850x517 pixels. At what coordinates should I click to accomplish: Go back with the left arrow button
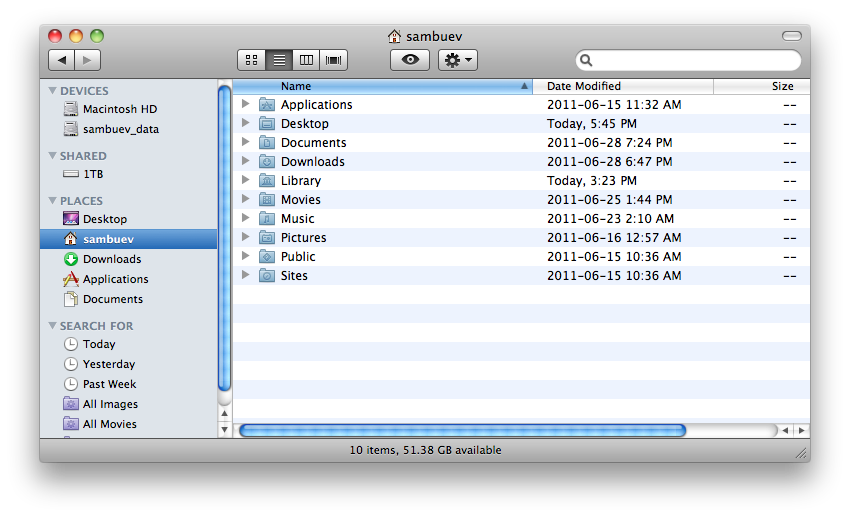click(x=61, y=60)
